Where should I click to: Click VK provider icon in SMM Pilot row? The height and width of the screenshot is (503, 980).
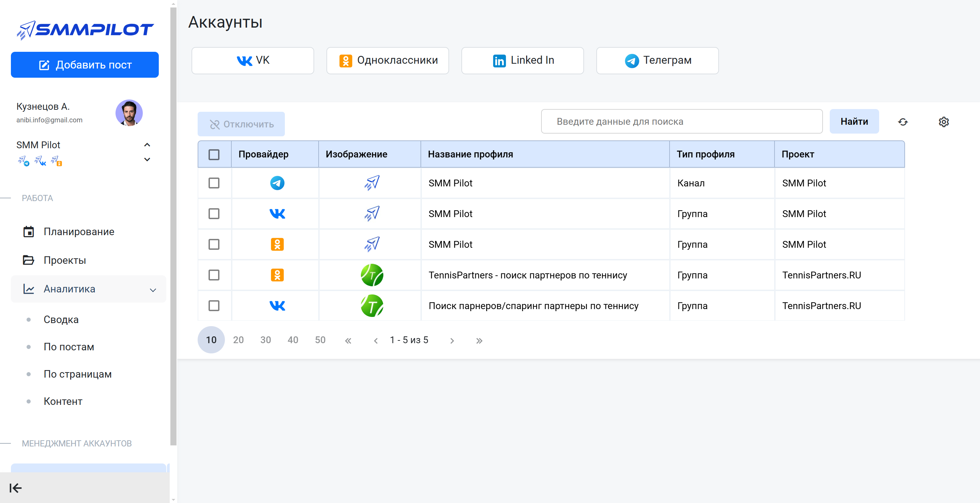click(x=277, y=214)
